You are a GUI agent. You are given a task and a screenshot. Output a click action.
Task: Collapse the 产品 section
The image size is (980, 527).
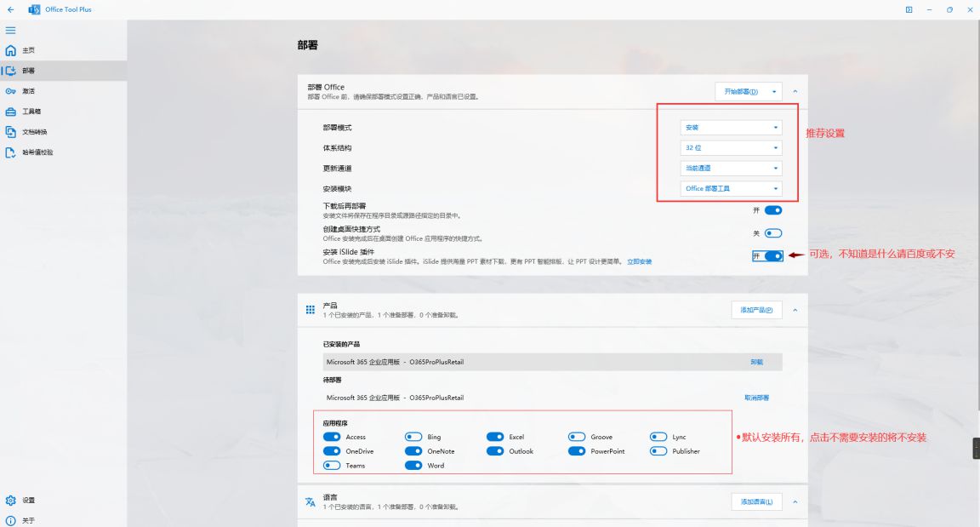[x=795, y=310]
